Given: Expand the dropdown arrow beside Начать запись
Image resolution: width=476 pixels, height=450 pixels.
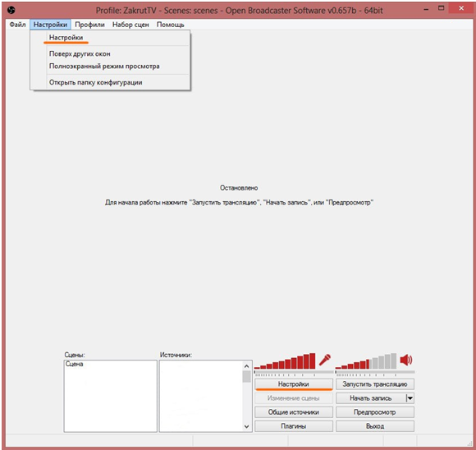Looking at the screenshot, I should 410,398.
